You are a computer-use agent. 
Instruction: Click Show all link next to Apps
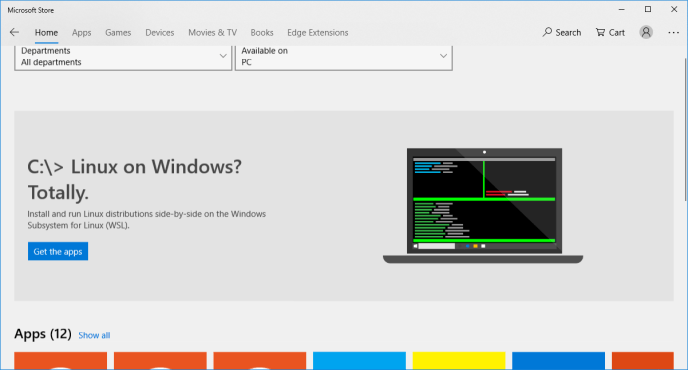click(x=94, y=335)
